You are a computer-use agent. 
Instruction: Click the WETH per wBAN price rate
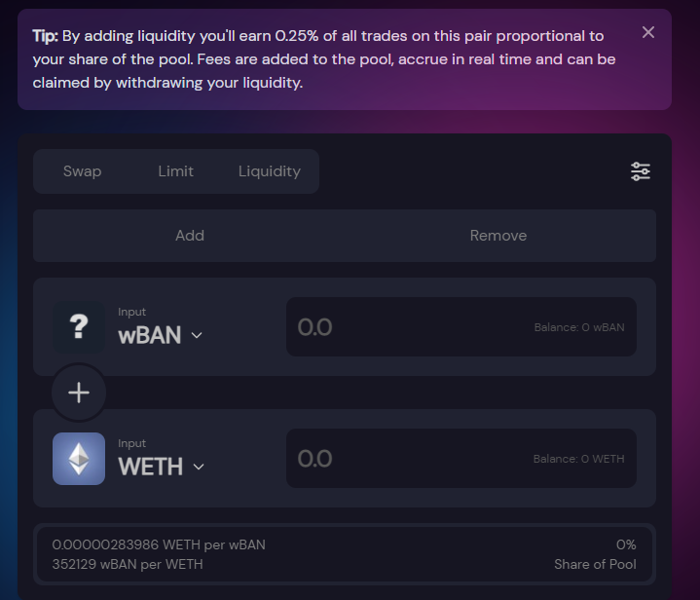tap(159, 544)
